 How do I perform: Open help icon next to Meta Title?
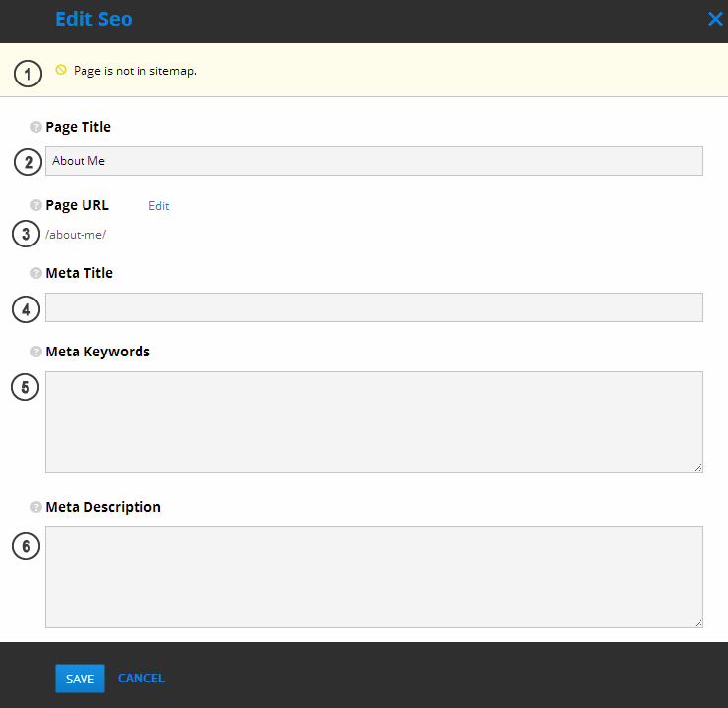pos(36,274)
